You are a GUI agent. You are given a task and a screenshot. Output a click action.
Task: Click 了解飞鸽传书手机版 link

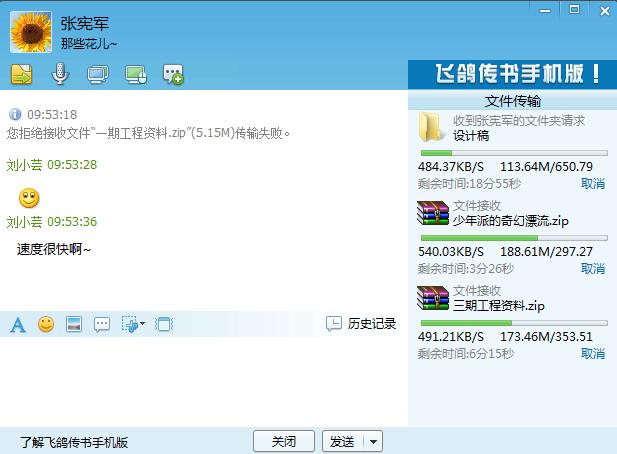point(74,442)
